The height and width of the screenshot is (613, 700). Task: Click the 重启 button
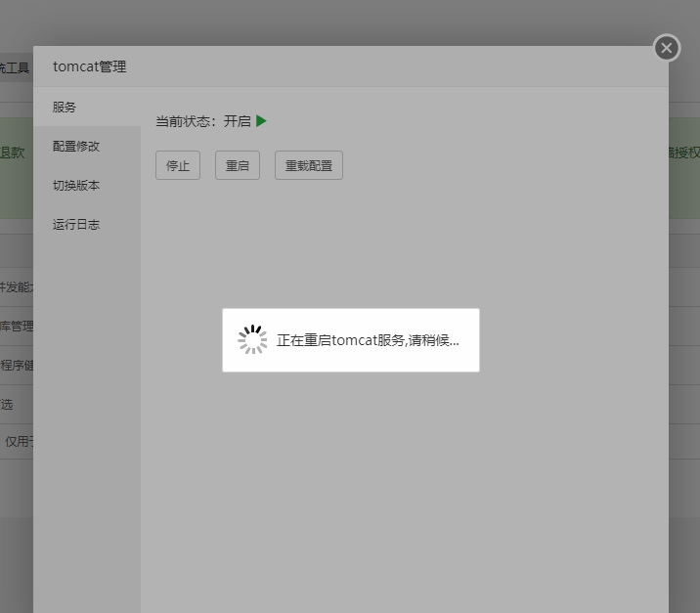(238, 165)
